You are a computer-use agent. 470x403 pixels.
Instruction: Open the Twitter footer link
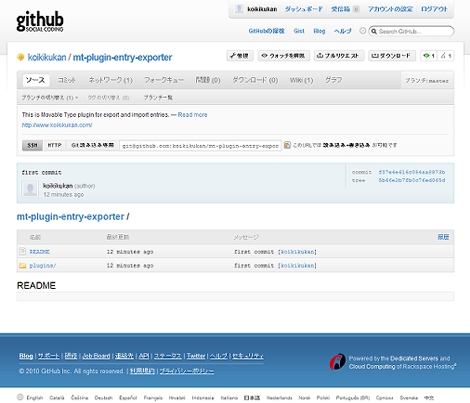(x=196, y=356)
